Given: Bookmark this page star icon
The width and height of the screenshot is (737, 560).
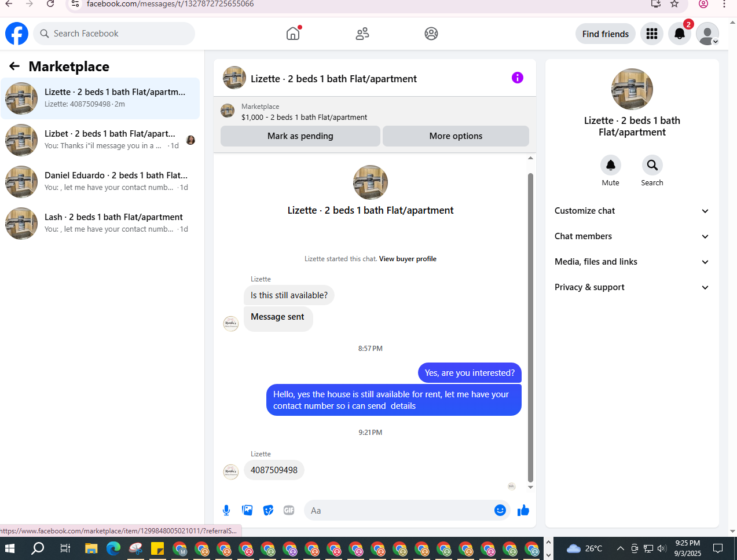Looking at the screenshot, I should [x=674, y=4].
